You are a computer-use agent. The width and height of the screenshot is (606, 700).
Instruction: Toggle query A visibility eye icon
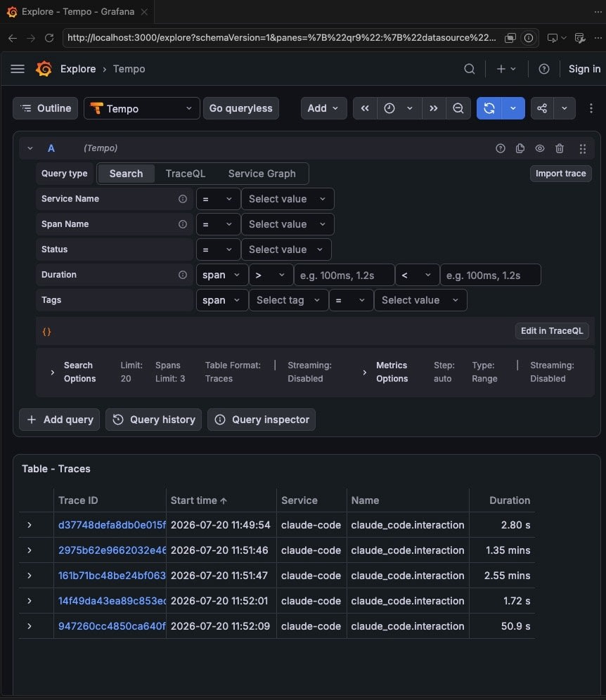(x=540, y=148)
